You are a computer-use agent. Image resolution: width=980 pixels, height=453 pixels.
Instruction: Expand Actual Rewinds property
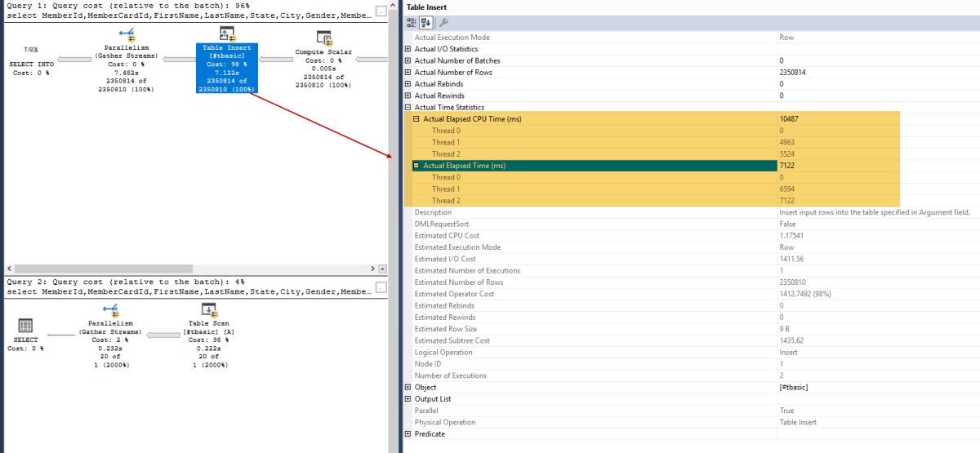tap(408, 95)
